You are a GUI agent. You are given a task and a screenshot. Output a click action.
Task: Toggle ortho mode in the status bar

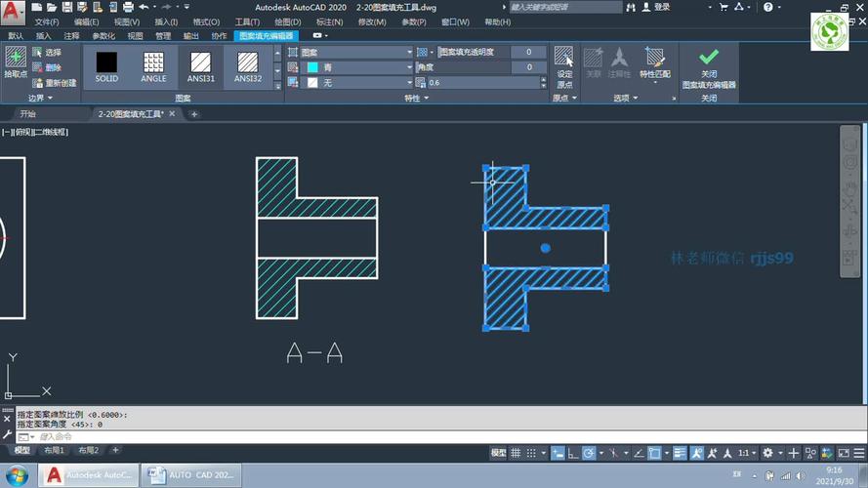572,453
